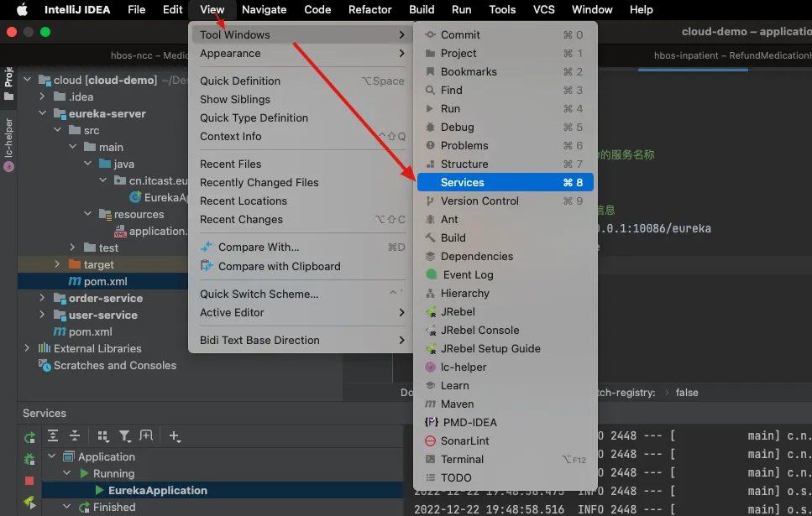Choose JRebel tool window

click(x=505, y=311)
